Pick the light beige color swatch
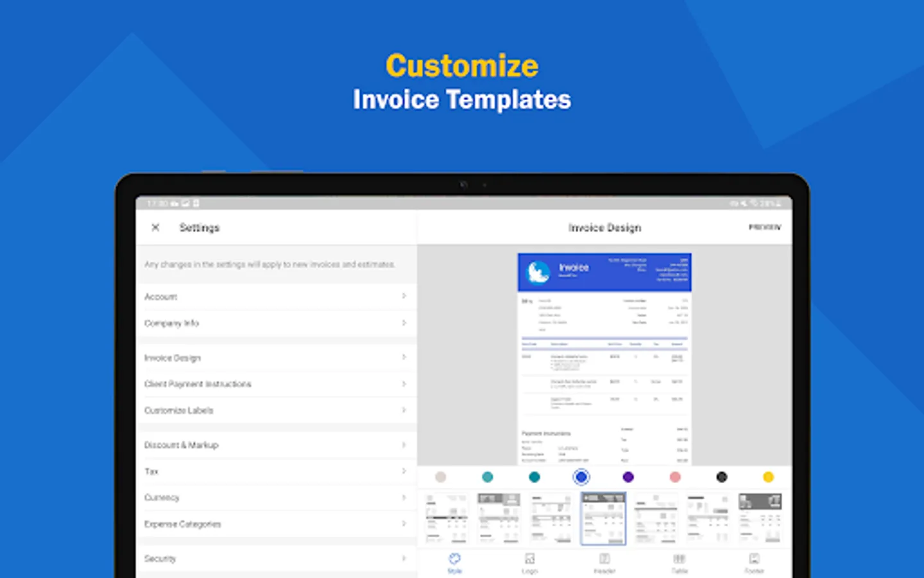 click(440, 477)
